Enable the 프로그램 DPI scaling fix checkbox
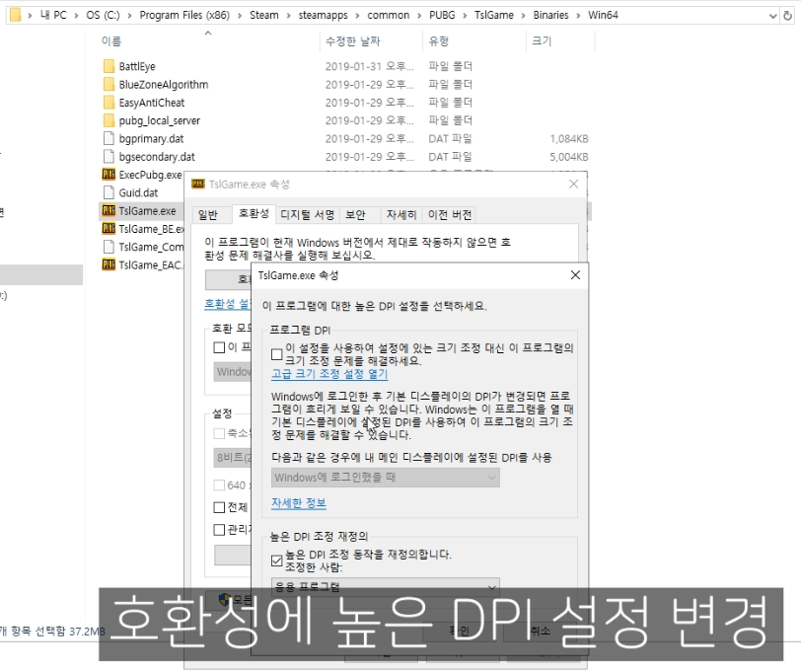Image resolution: width=801 pixels, height=672 pixels. click(x=277, y=354)
